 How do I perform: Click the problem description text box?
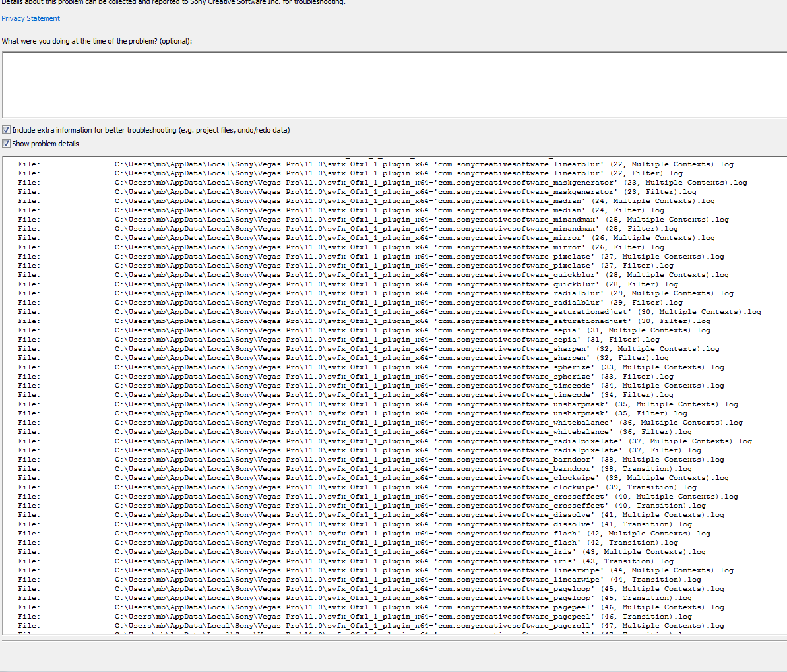(394, 85)
